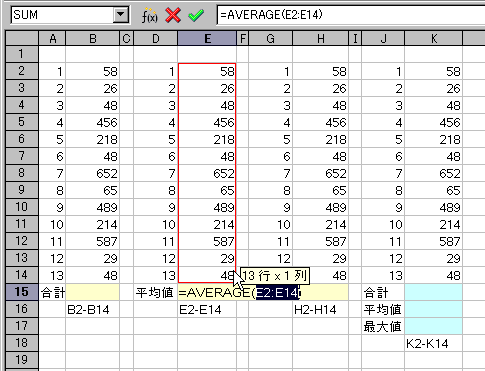
Task: Click the formula input line showing =AVERAGE(E2:E14)
Action: [x=351, y=15]
